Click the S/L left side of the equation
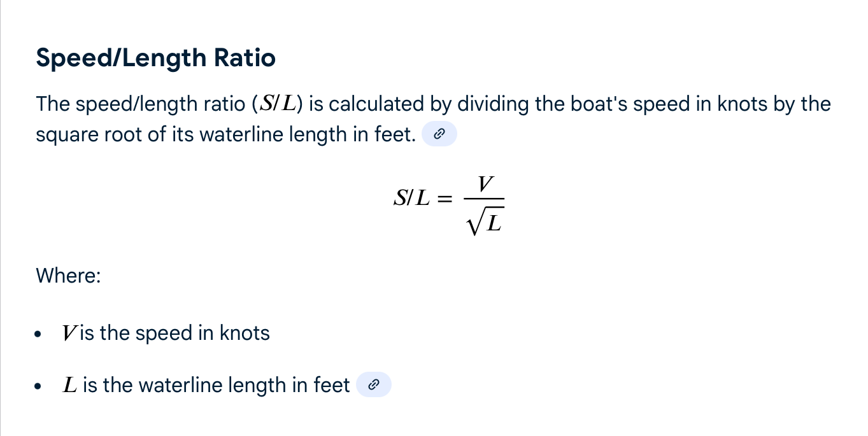Viewport: 868px width, 436px height. [411, 199]
